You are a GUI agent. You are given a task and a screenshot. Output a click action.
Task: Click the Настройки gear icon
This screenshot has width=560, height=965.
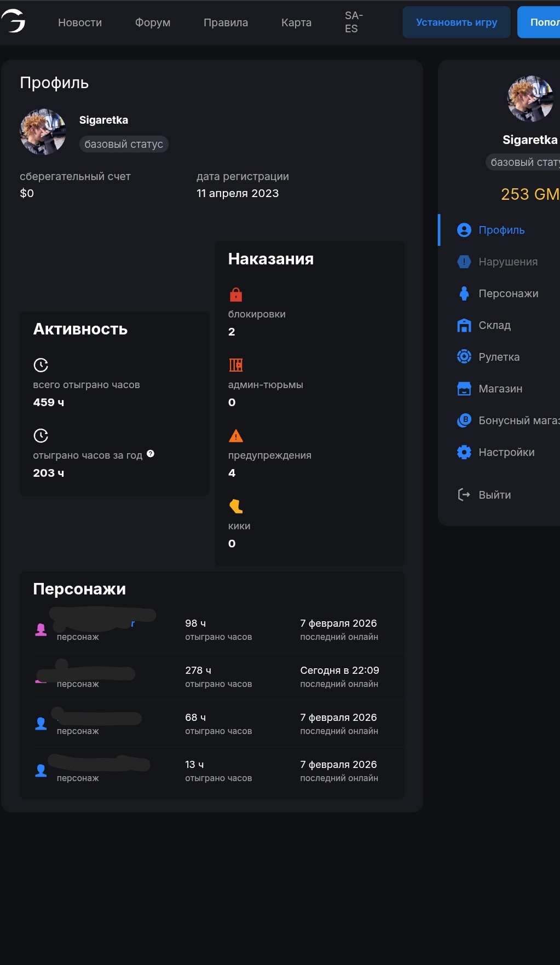pos(464,452)
